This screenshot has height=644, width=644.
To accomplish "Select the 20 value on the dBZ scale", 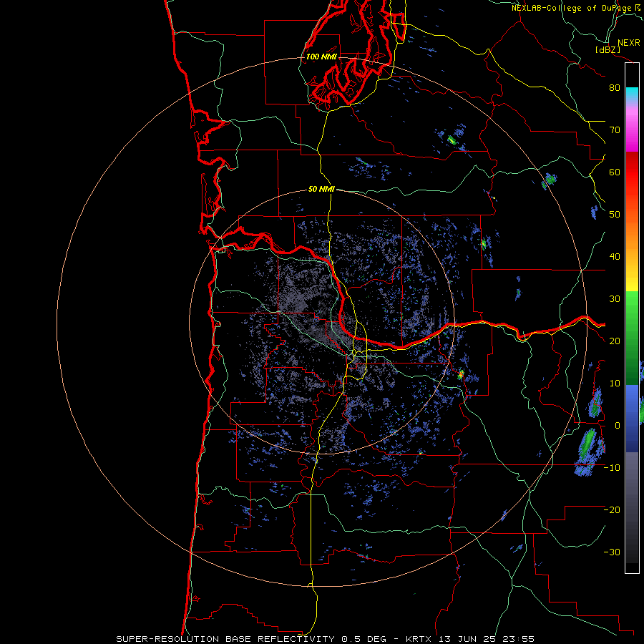I will click(x=615, y=341).
